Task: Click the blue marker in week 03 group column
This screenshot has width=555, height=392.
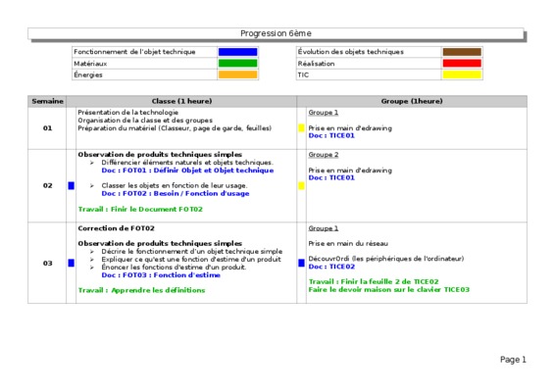Action: 301,263
